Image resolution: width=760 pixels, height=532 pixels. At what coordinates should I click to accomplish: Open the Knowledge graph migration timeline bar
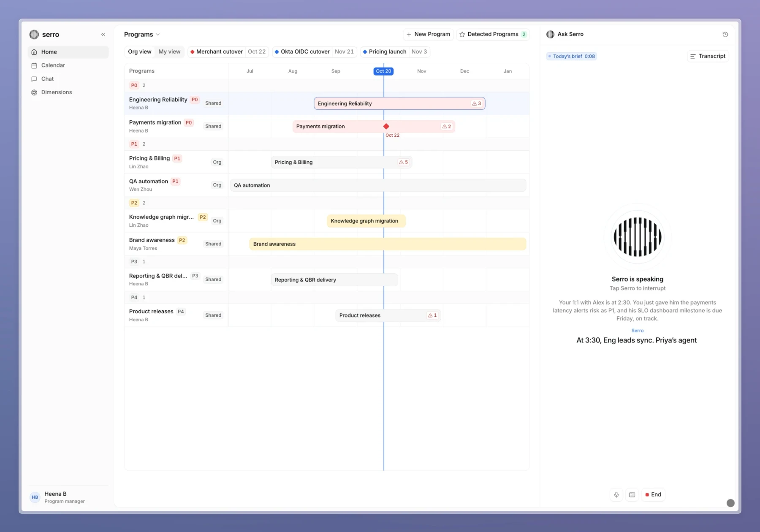[x=366, y=221]
